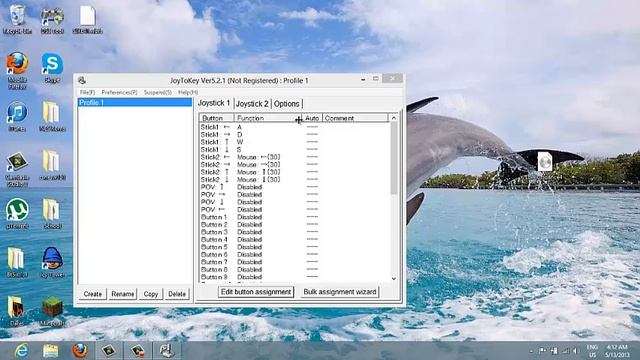Click Edit button assignment
The height and width of the screenshot is (360, 640).
256,292
